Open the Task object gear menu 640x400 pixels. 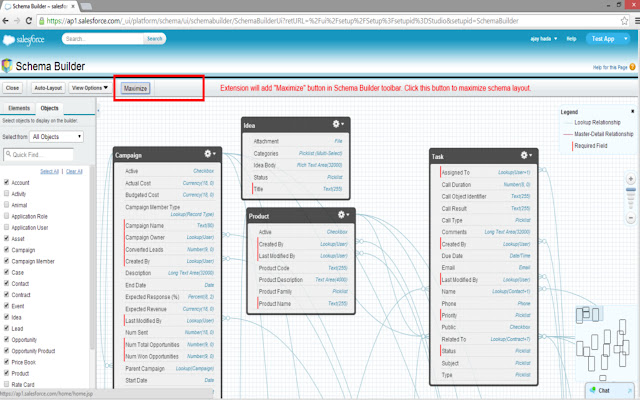pyautogui.click(x=526, y=155)
